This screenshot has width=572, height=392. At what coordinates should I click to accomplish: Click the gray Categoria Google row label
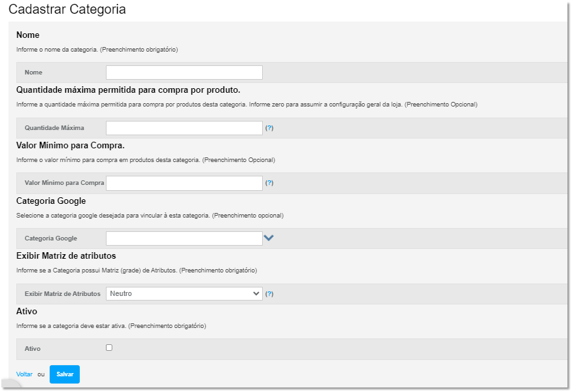point(50,238)
